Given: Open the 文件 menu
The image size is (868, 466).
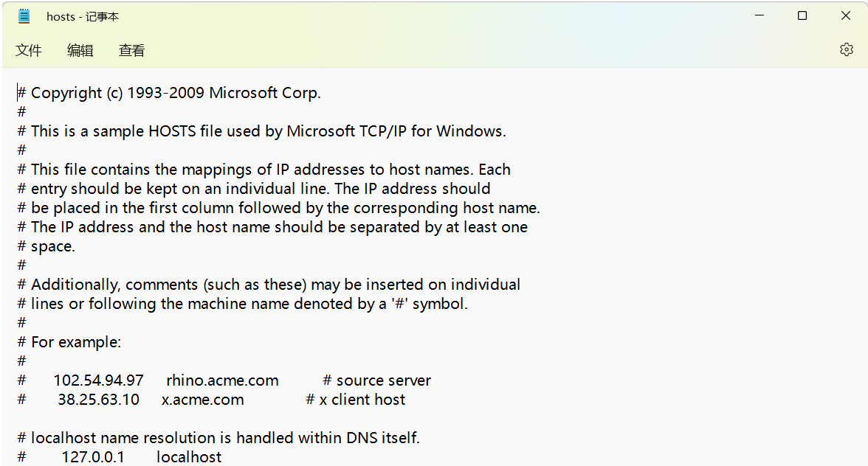Looking at the screenshot, I should coord(29,50).
